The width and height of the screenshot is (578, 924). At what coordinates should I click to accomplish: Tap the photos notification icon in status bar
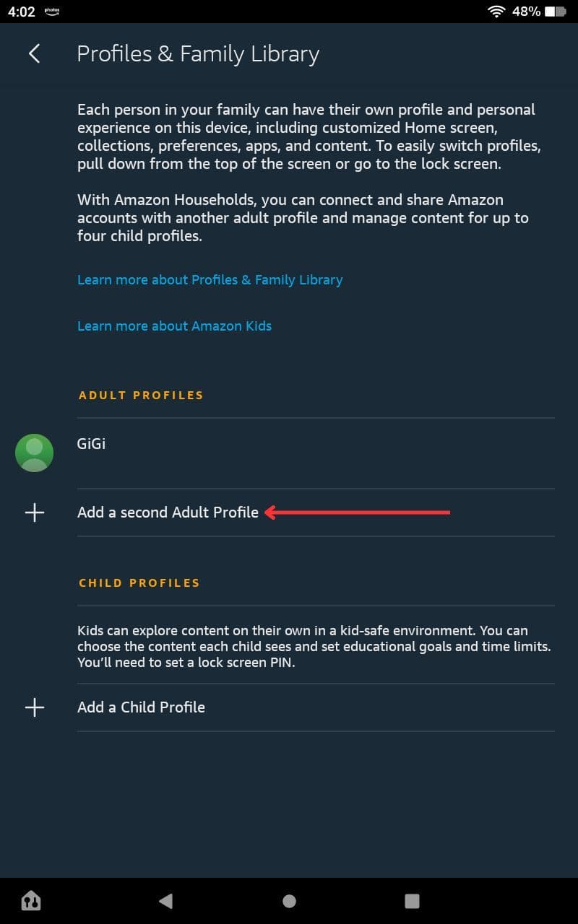(51, 11)
